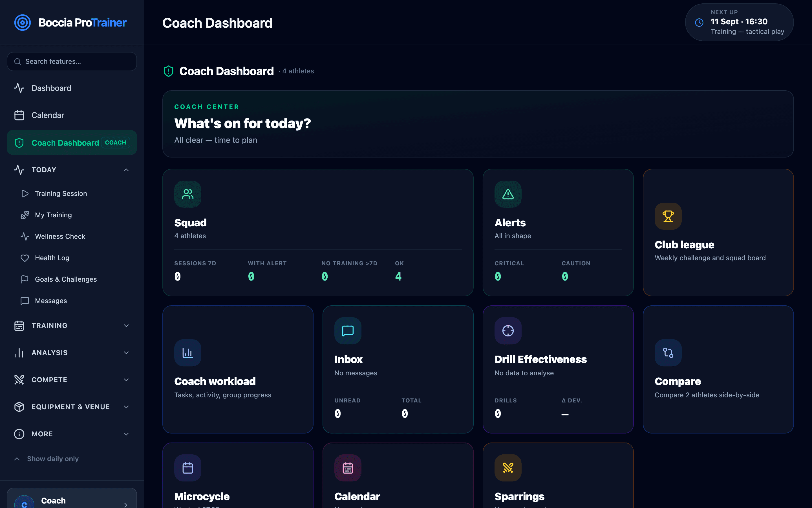The width and height of the screenshot is (812, 508).
Task: Click the Search features field
Action: (72, 62)
